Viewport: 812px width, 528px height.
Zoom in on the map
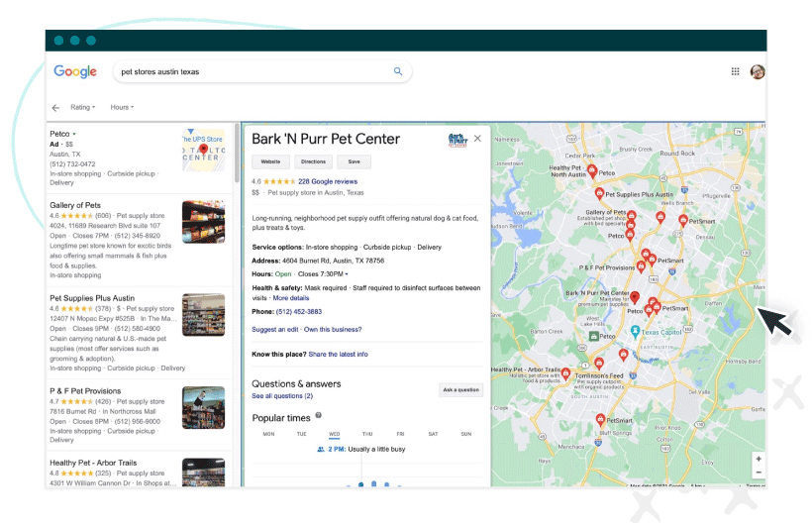tap(759, 459)
